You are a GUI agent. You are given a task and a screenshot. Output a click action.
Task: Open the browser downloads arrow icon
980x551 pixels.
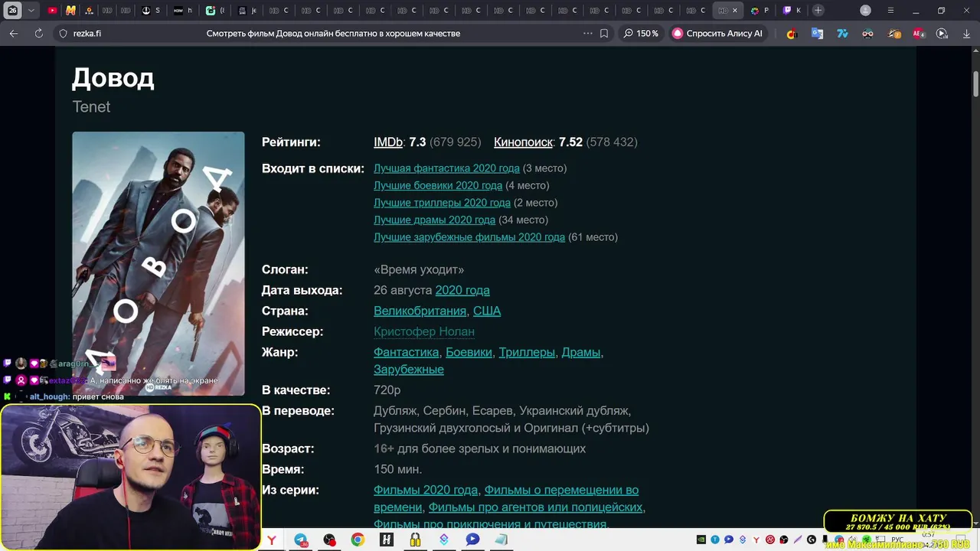966,34
